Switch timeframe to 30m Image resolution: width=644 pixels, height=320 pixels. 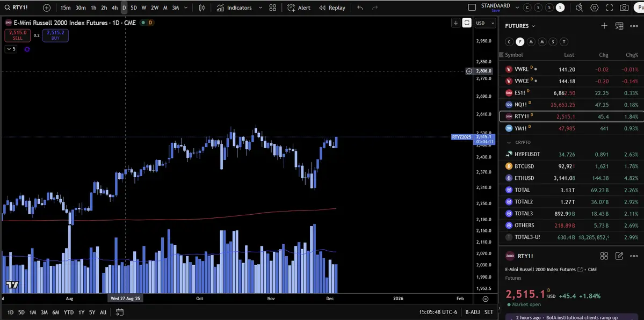pyautogui.click(x=81, y=8)
